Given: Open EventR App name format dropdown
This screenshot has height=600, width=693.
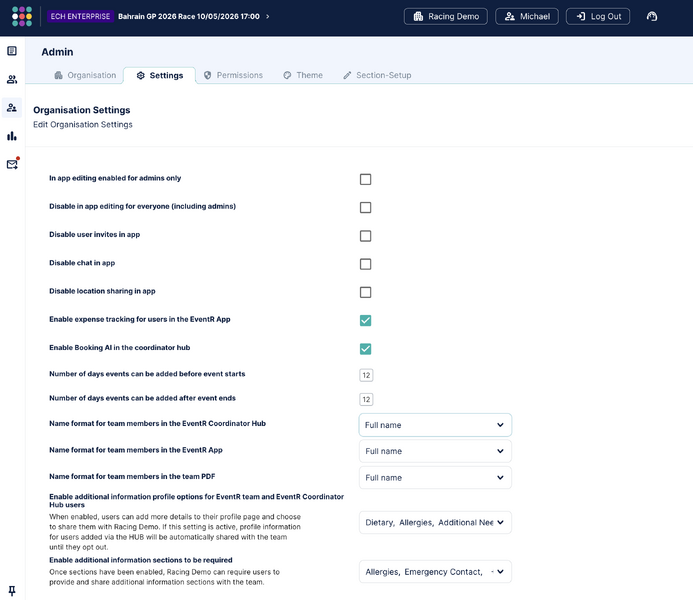Looking at the screenshot, I should 435,451.
